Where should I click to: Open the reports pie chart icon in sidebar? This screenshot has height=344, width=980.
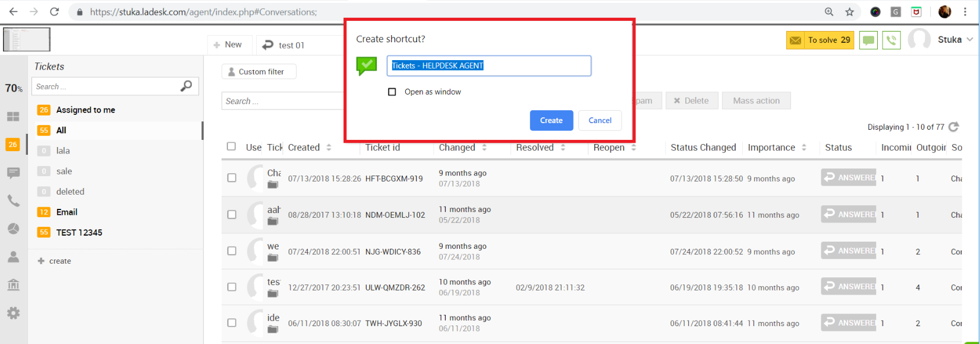(x=13, y=229)
